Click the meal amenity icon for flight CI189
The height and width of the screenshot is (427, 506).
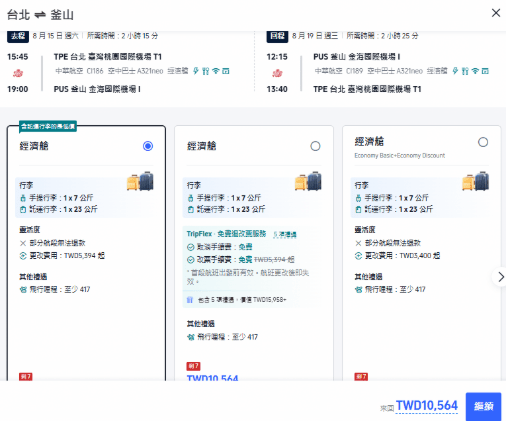tap(465, 71)
